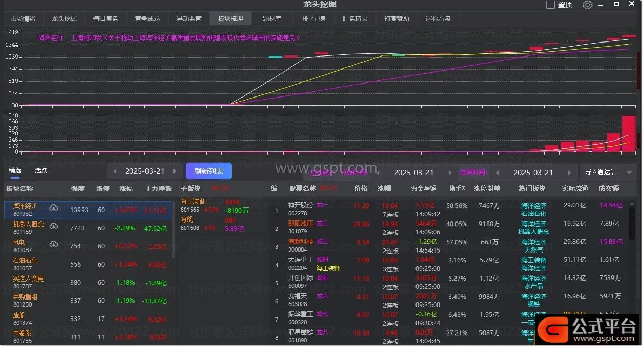Step the 结束时间 date forward one day
644x347 pixels.
[x=570, y=173]
